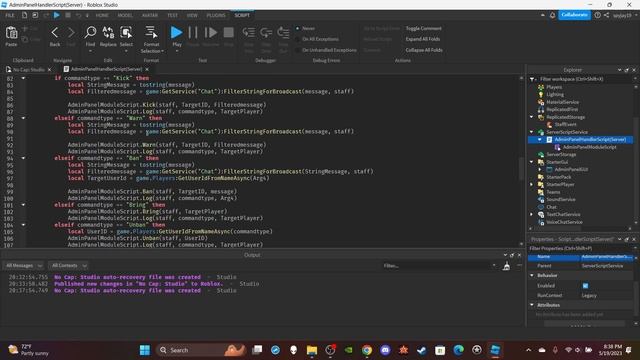This screenshot has height=360, width=640.
Task: Open the Windows Start menu
Action: (144, 350)
